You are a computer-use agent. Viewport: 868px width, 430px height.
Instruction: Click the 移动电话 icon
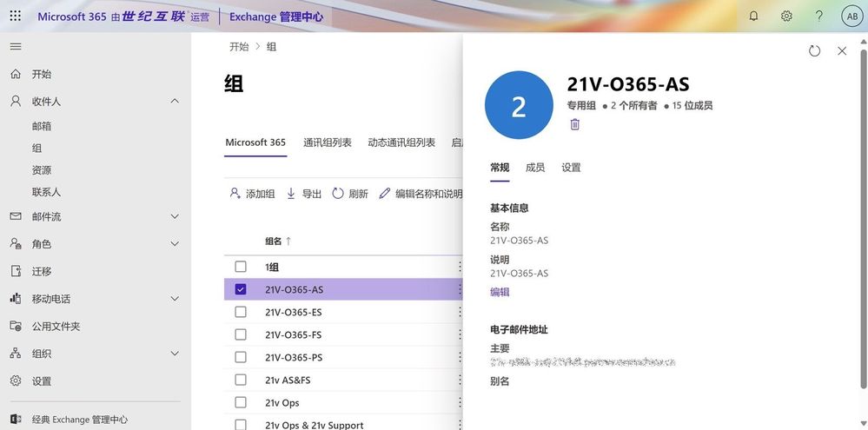pyautogui.click(x=16, y=298)
